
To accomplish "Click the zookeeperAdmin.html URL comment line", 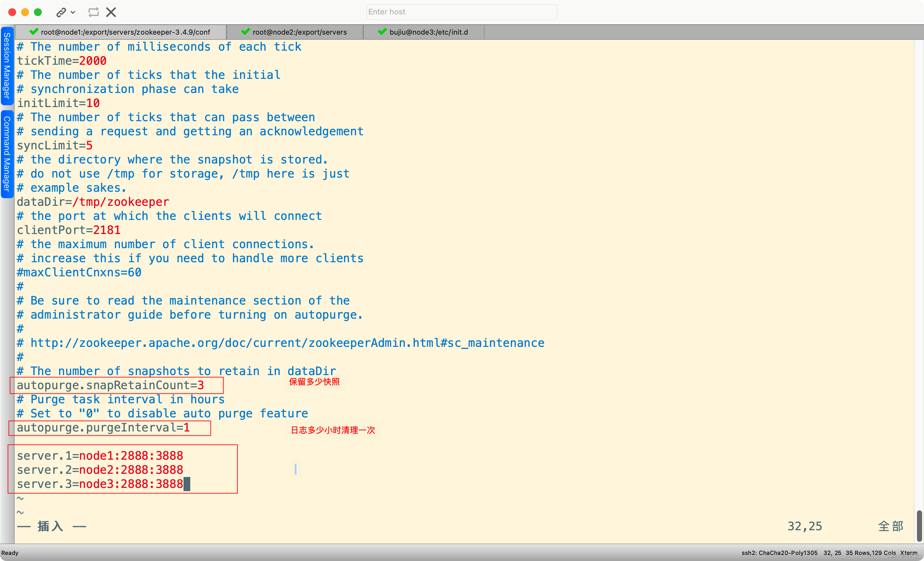I will click(x=280, y=343).
